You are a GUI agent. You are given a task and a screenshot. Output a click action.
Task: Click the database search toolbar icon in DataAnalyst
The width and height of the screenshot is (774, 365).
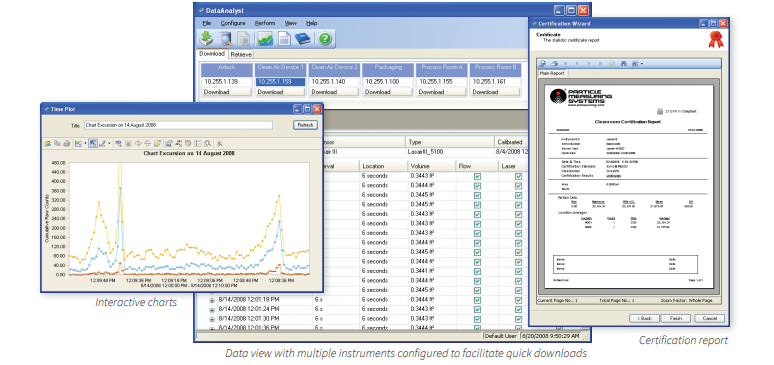click(225, 39)
